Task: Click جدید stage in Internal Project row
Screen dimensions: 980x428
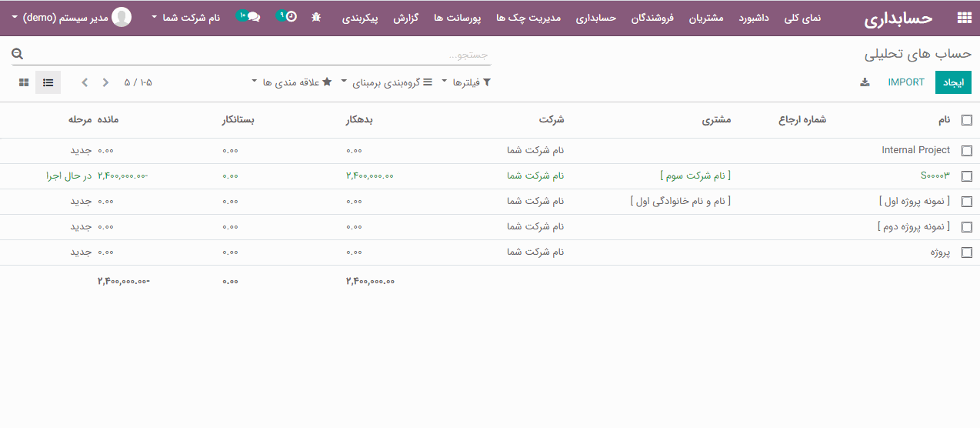Action: (x=81, y=151)
